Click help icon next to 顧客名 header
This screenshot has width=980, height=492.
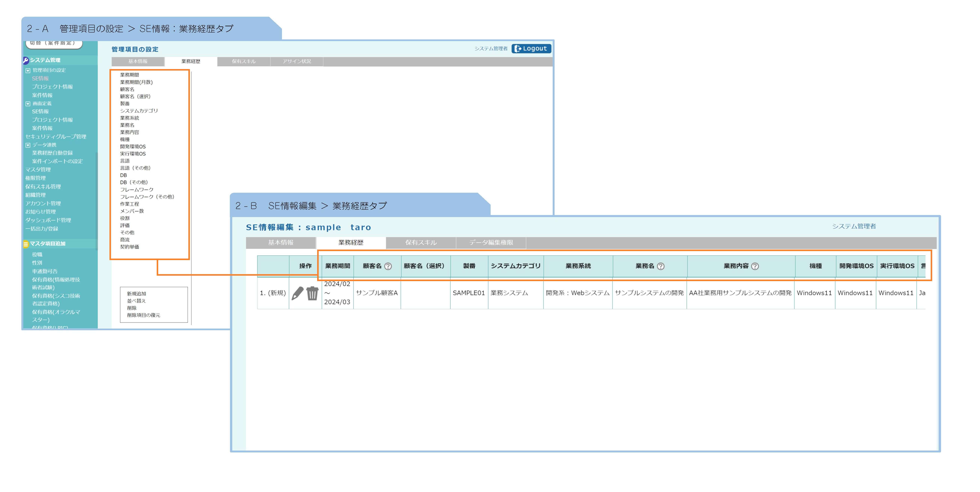coord(388,266)
